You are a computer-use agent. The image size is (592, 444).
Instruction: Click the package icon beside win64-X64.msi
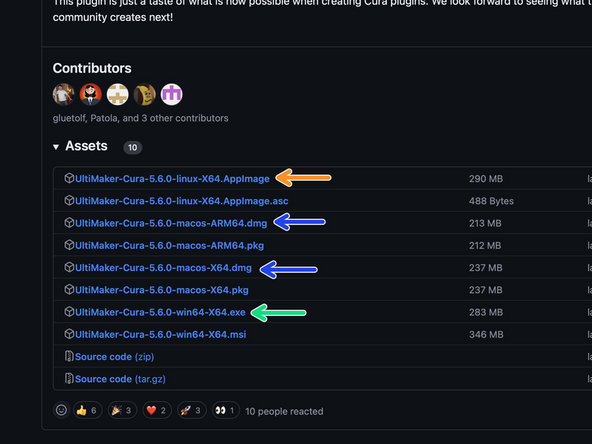69,334
